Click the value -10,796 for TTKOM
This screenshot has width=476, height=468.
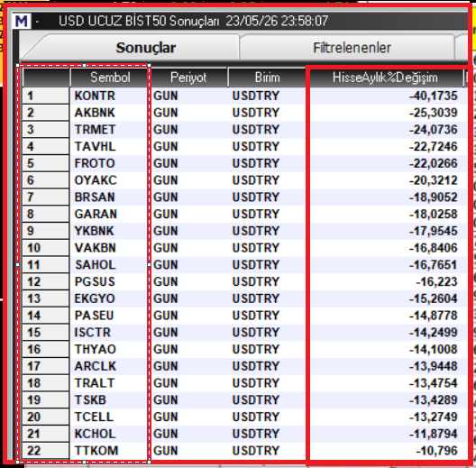tap(436, 451)
